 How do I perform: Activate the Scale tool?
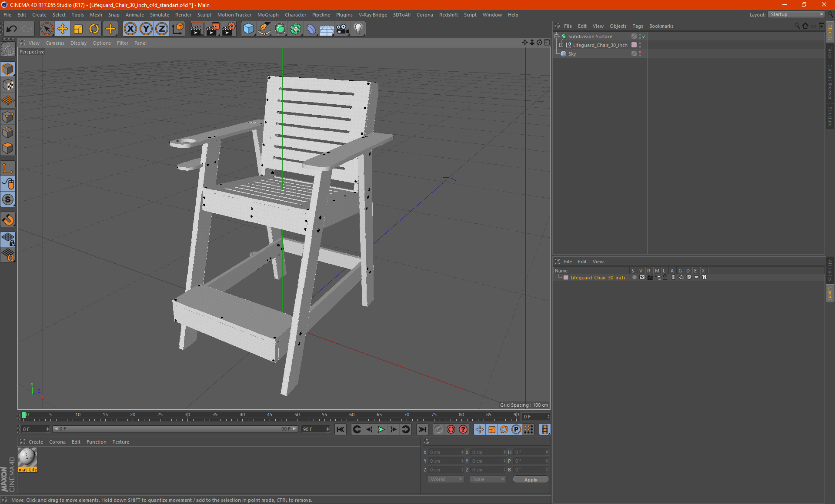(78, 29)
